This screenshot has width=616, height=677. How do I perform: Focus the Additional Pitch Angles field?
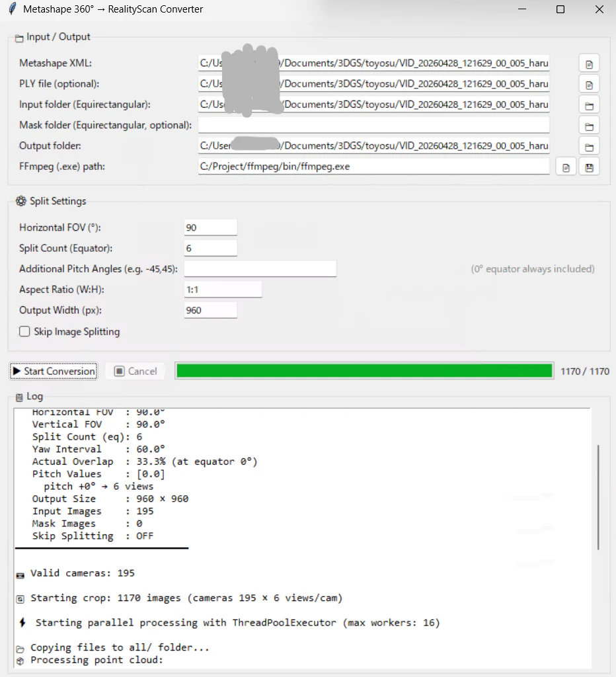[x=260, y=269]
